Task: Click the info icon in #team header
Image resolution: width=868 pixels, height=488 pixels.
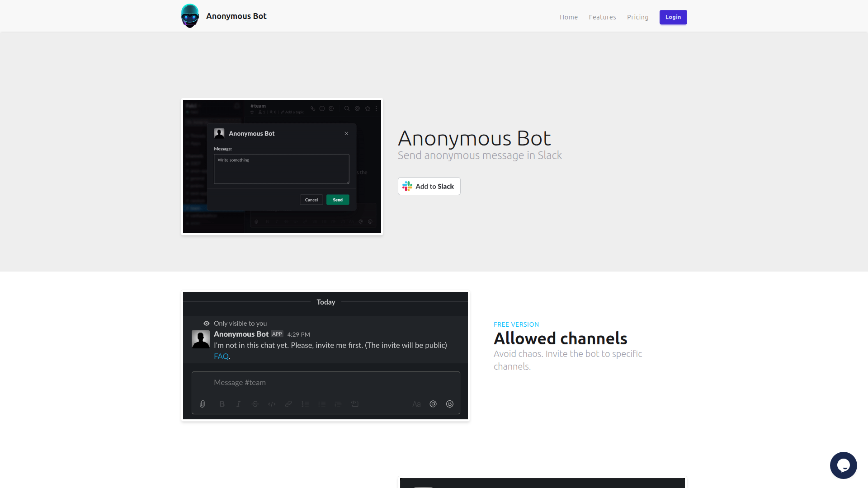Action: coord(322,108)
